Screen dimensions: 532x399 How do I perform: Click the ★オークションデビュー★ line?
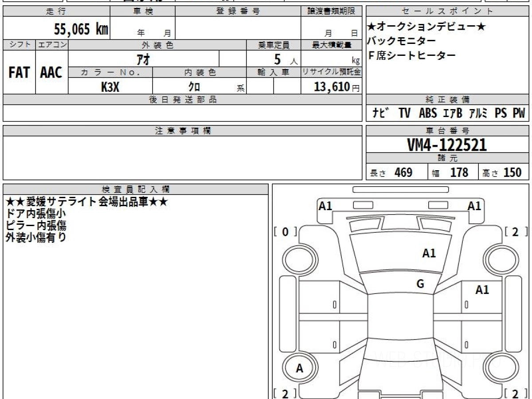coord(426,27)
